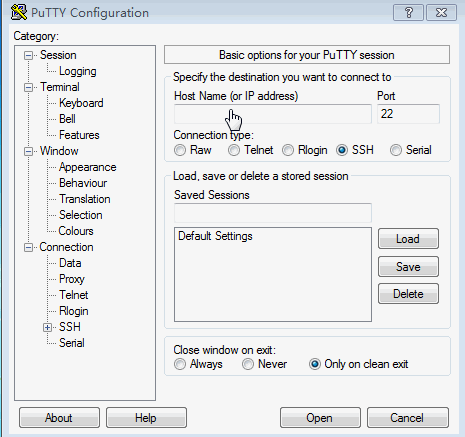Open the Behaviour settings category
Screen dimensions: 465x437
83,183
